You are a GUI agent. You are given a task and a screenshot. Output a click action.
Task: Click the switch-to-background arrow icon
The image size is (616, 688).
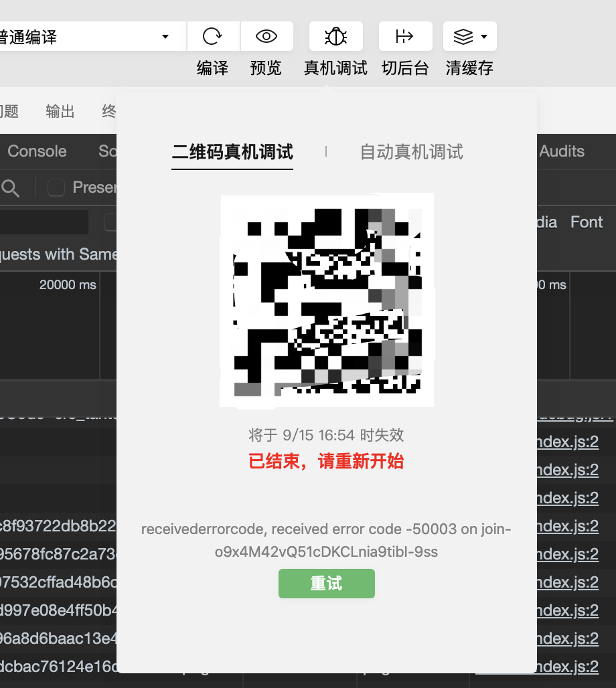coord(405,36)
